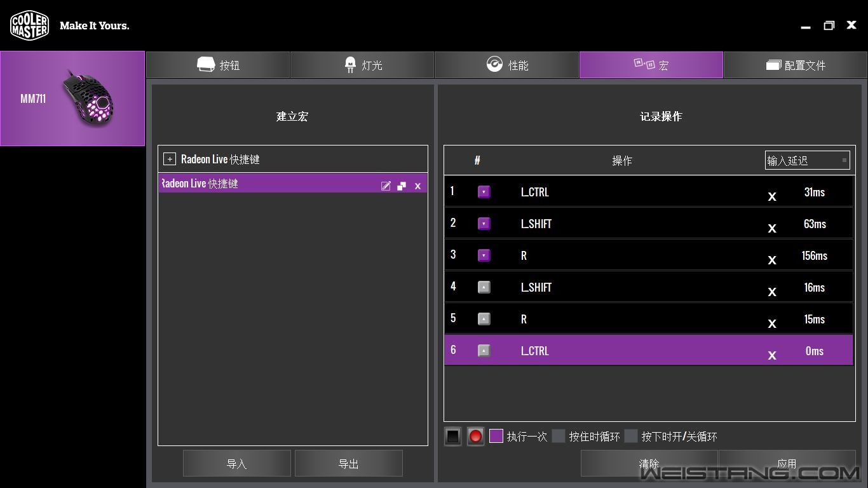Screen dimensions: 868x488
Task: Enable 按住时循环 loop while held
Action: (x=559, y=436)
